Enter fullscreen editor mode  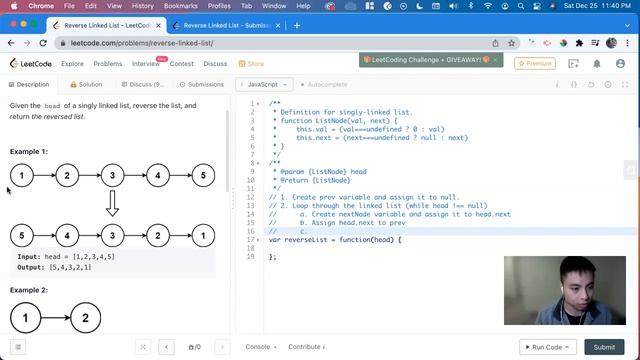[x=625, y=84]
